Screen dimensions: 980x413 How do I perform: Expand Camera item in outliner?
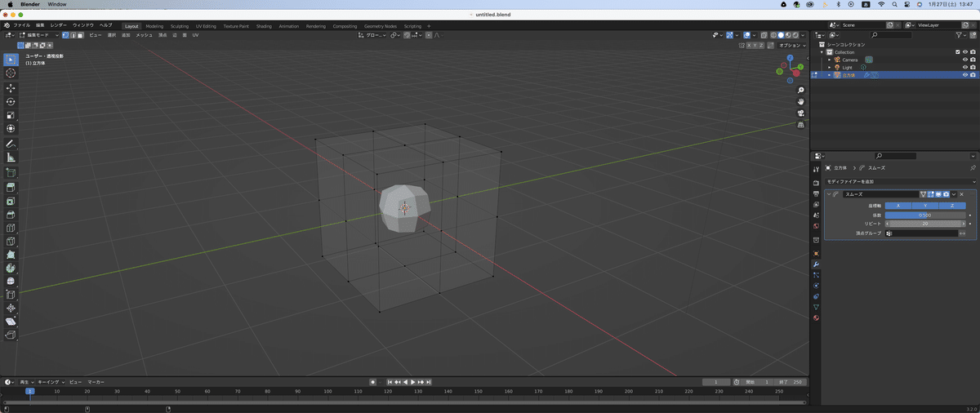(x=830, y=60)
